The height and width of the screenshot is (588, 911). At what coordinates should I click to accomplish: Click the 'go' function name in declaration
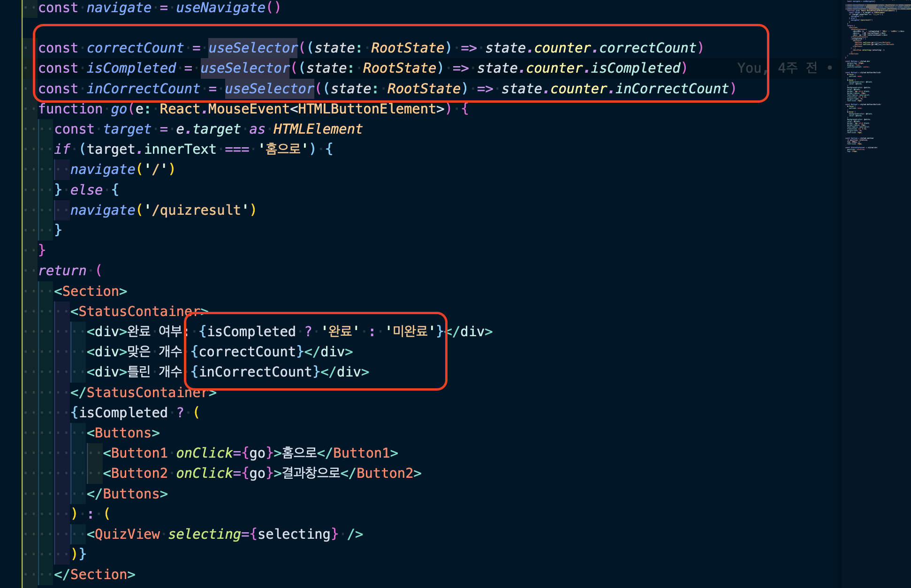click(119, 109)
